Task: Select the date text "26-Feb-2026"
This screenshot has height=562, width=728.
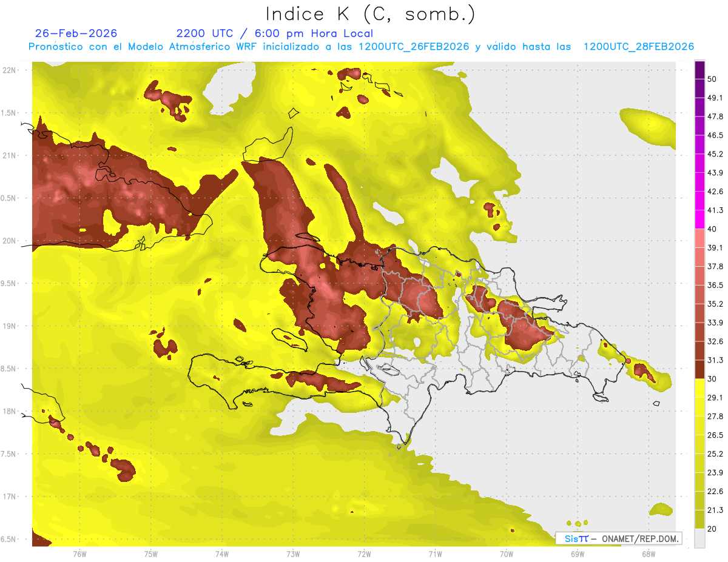Action: [x=76, y=33]
